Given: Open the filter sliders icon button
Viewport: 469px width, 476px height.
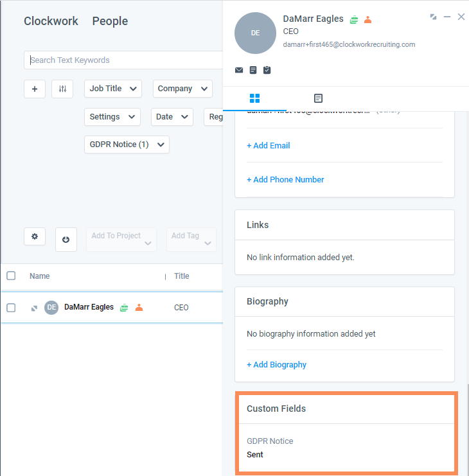Looking at the screenshot, I should 62,89.
